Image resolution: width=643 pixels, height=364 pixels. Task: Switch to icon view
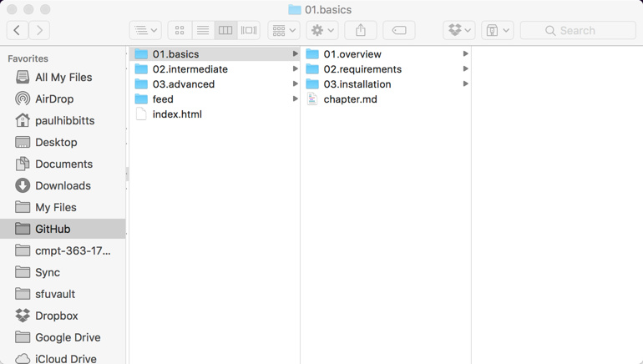click(180, 30)
